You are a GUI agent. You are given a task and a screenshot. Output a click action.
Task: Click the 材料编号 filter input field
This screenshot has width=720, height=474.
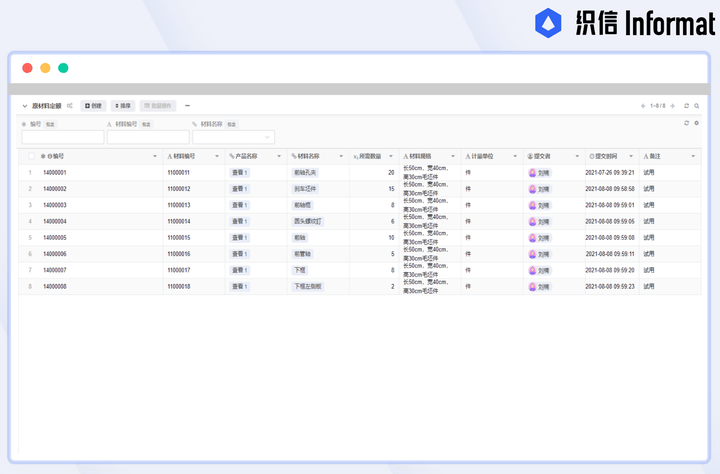tap(148, 137)
